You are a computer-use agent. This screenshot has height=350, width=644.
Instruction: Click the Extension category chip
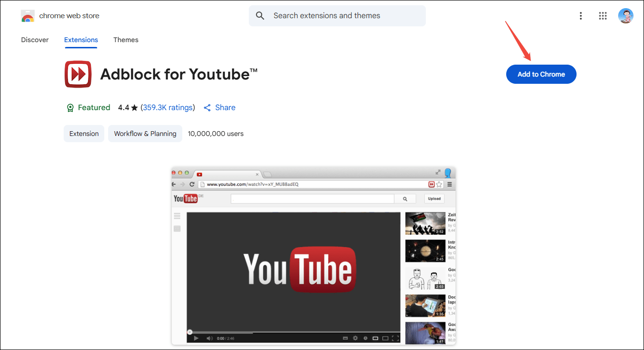pyautogui.click(x=84, y=134)
